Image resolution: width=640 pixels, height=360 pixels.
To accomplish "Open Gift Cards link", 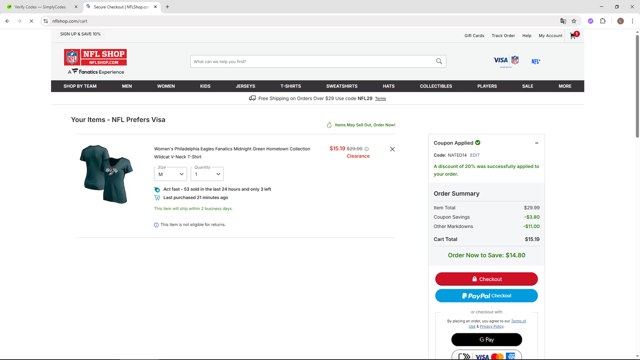I will (474, 36).
